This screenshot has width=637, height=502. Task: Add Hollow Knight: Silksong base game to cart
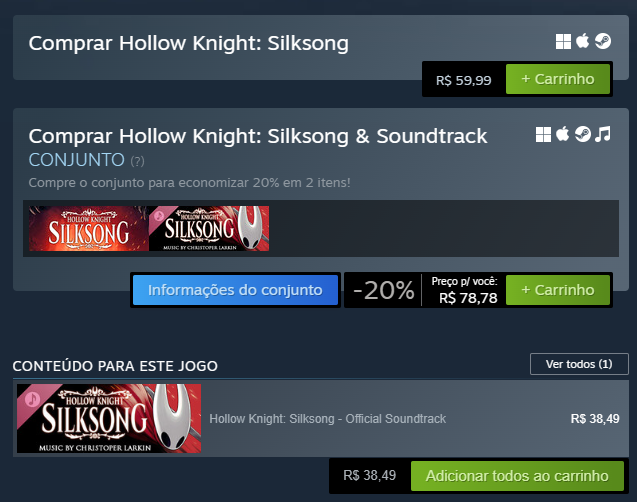click(x=557, y=78)
